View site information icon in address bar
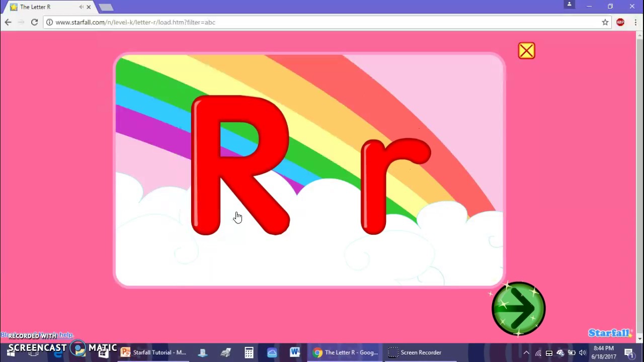This screenshot has width=644, height=362. click(49, 22)
